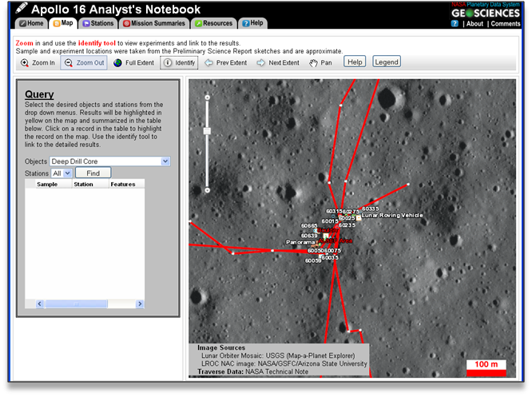Screen dimensions: 532x397
Task: Open the Comments link
Action: click(505, 24)
